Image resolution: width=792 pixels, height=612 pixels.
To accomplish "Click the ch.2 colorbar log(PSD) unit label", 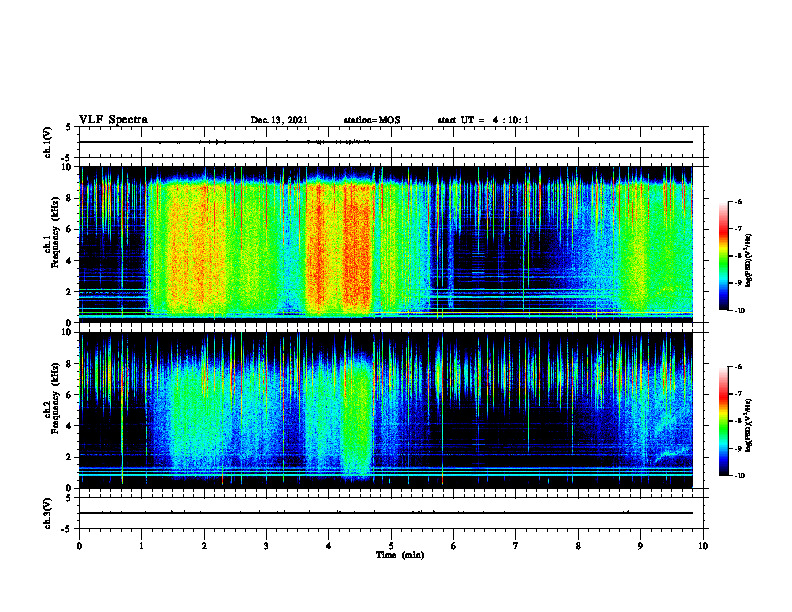I will point(749,425).
